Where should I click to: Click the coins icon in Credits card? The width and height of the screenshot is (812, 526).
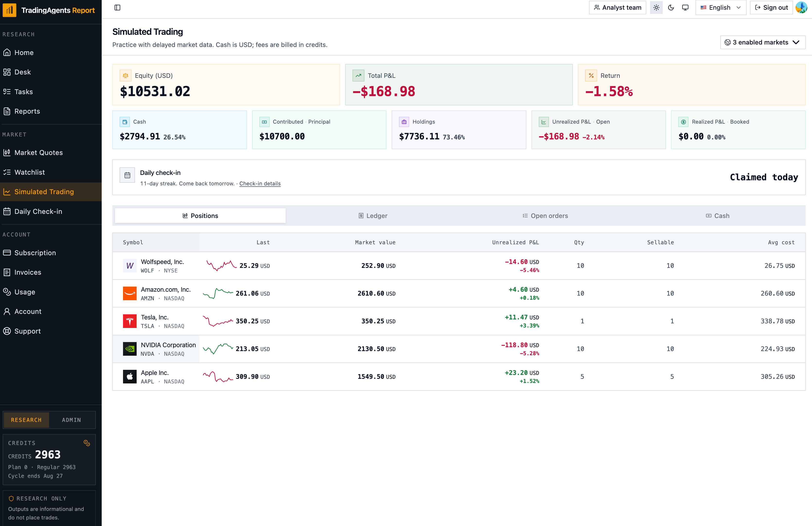pyautogui.click(x=87, y=443)
